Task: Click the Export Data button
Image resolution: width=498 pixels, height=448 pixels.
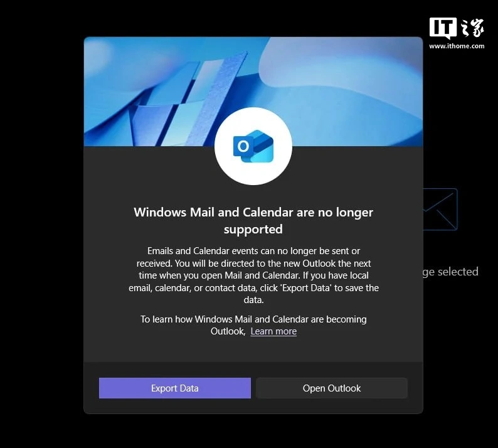Action: pos(175,388)
